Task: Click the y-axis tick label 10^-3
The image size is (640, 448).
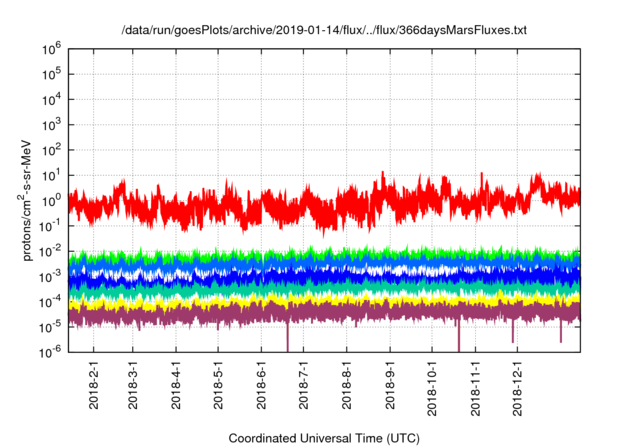Action: click(54, 275)
